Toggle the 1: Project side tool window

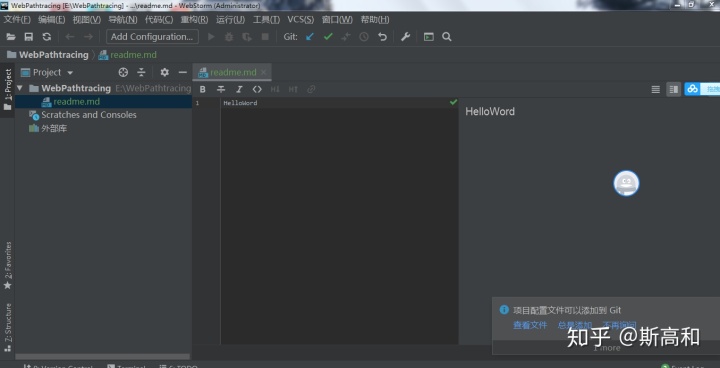click(7, 90)
